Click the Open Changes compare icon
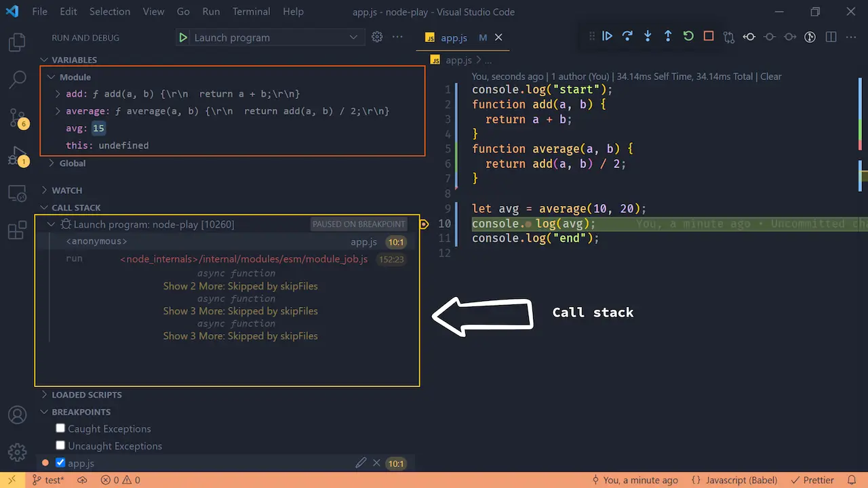The height and width of the screenshot is (488, 868). tap(729, 37)
